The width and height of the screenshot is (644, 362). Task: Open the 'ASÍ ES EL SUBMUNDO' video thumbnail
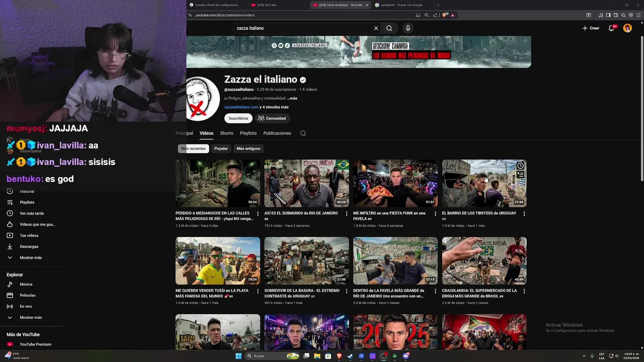(x=306, y=184)
